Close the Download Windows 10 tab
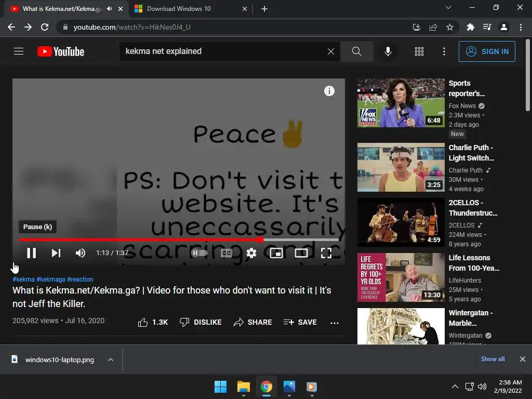This screenshot has height=399, width=532. 245,9
